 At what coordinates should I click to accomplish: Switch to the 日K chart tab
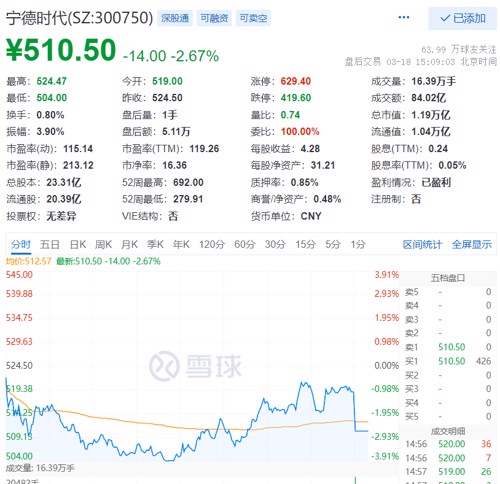[x=78, y=244]
